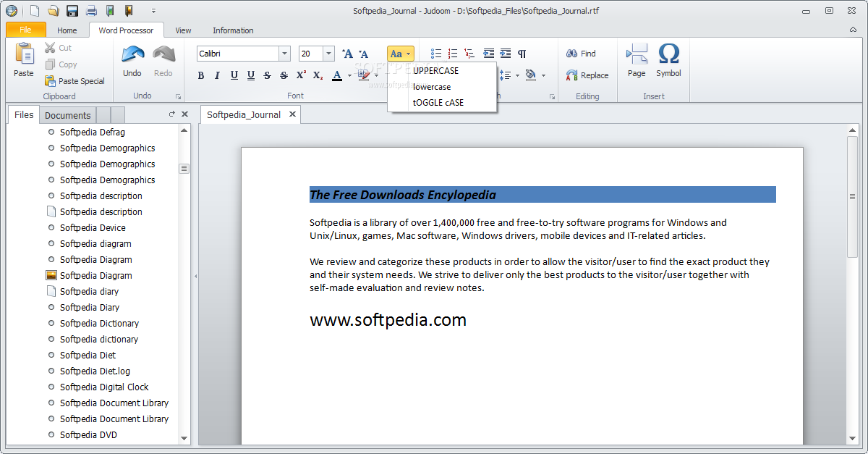
Task: Open the font size 20 dropdown
Action: click(x=328, y=54)
